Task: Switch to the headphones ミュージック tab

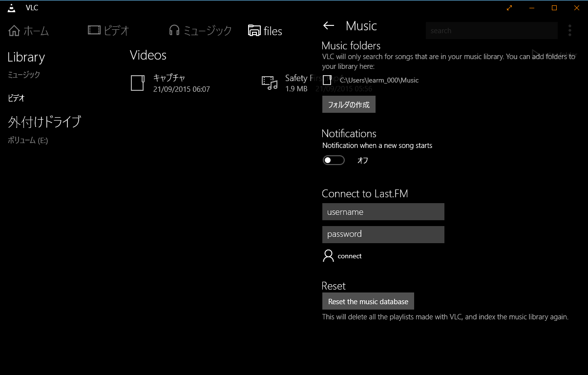Action: [200, 30]
